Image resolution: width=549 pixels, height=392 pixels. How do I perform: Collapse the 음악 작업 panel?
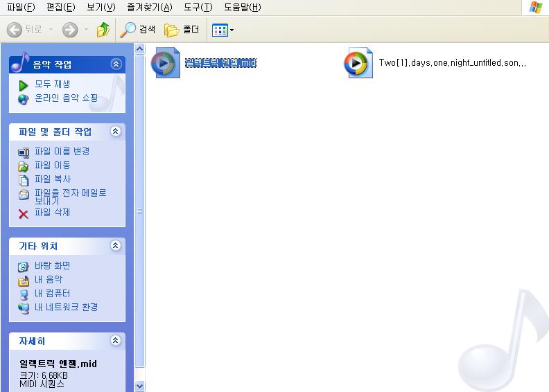[x=116, y=64]
